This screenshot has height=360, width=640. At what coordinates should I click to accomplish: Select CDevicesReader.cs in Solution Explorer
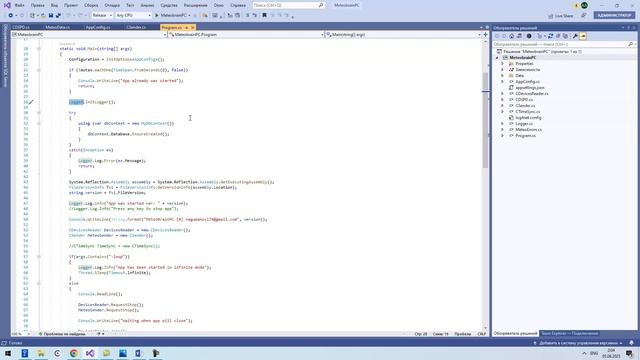point(531,93)
